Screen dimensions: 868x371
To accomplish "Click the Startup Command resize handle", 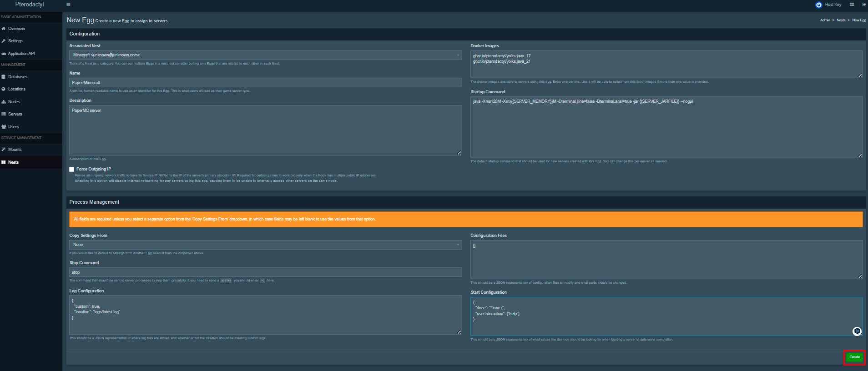I will [860, 155].
